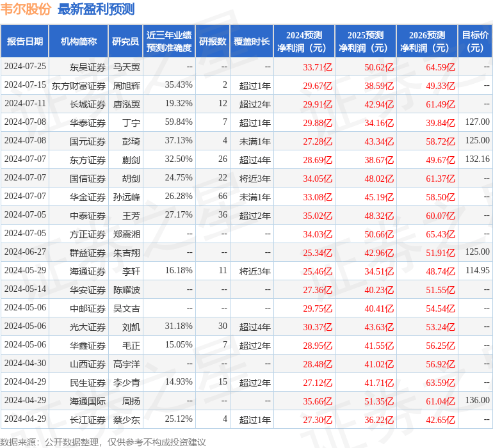
Task: Click researcher name 郑震湘
Action: tap(126, 234)
